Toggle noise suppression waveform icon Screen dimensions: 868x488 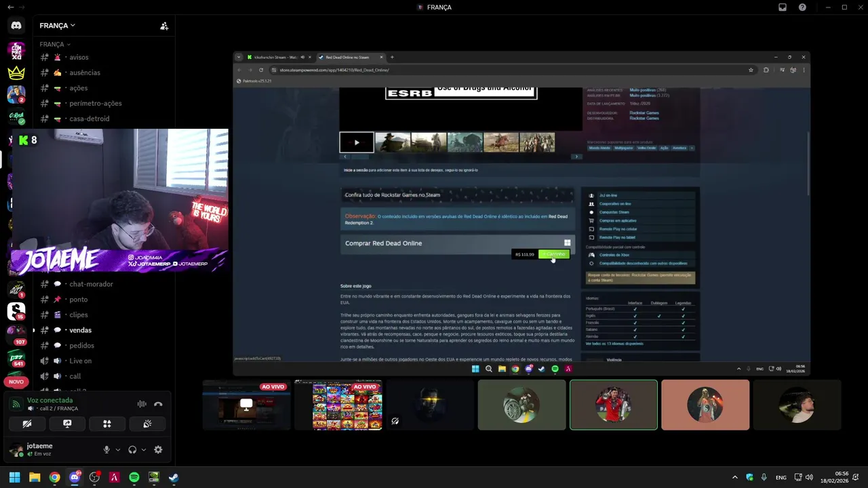click(142, 404)
